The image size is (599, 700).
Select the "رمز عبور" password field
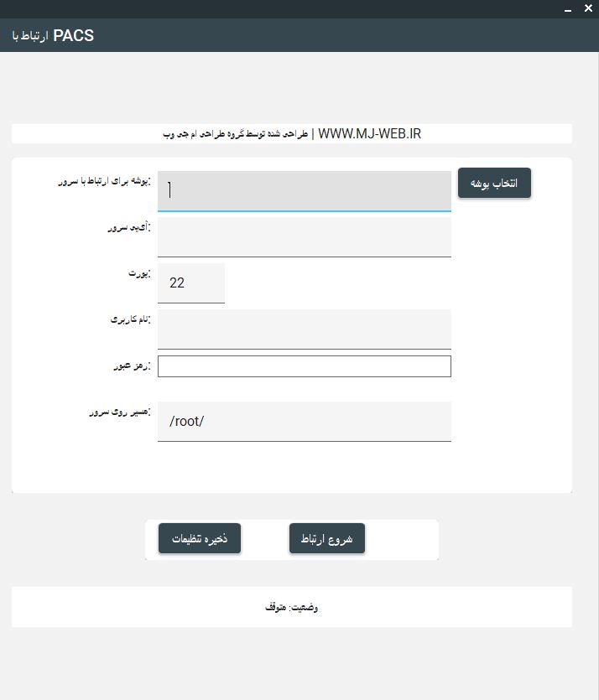tap(304, 366)
